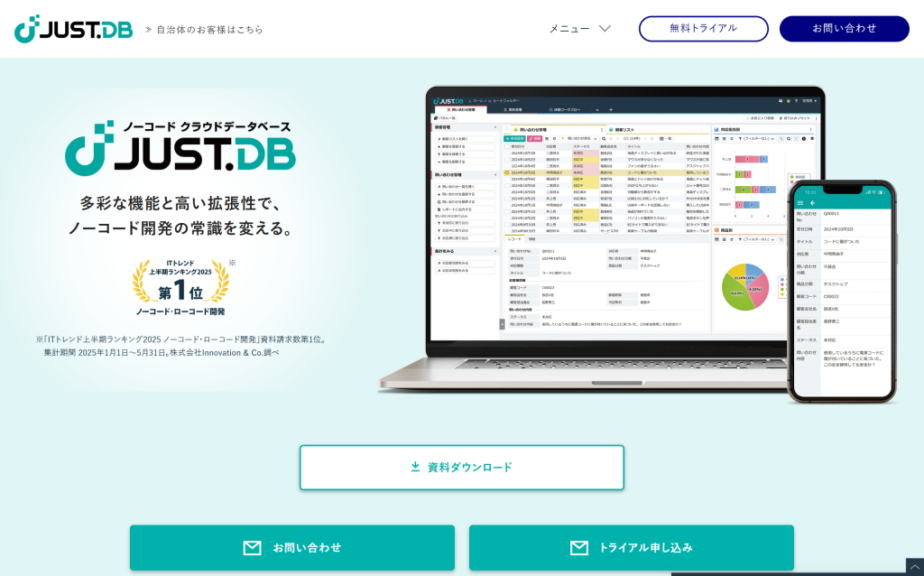Tick the checkbox on the highlighted table row
Viewport: 924px width, 576px height.
(x=507, y=172)
